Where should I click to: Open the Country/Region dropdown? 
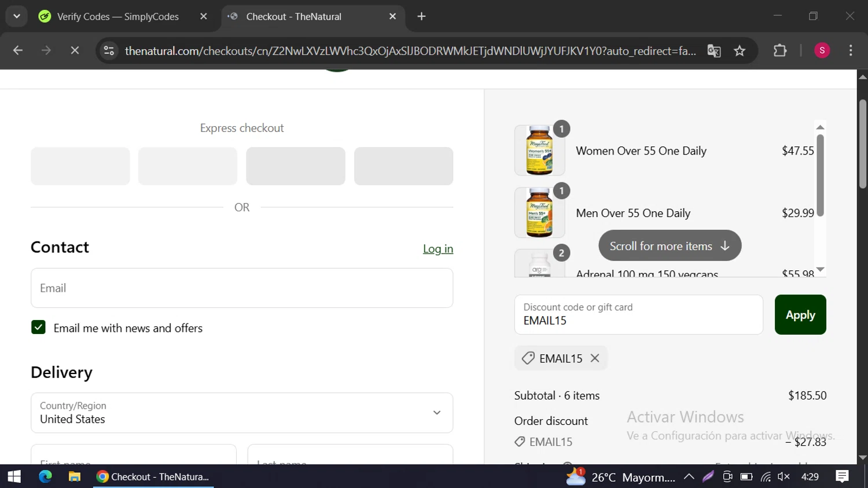click(242, 413)
